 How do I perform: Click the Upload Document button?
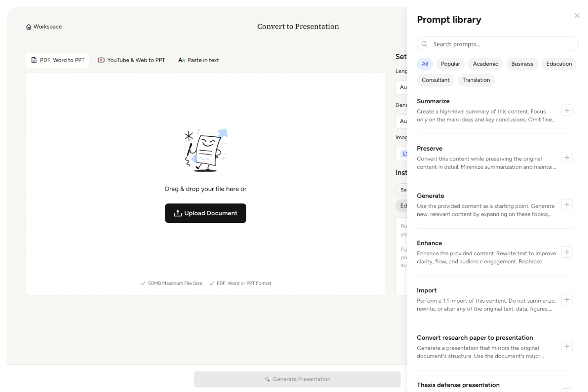(205, 213)
